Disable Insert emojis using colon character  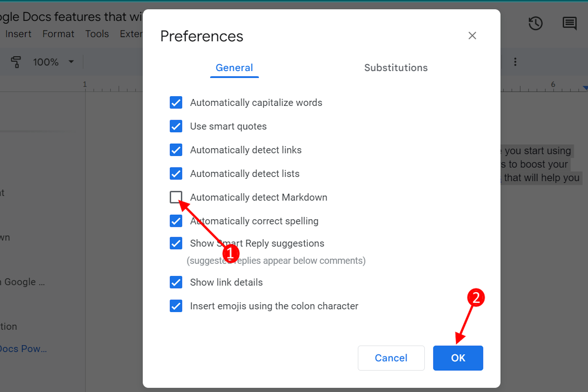tap(176, 306)
